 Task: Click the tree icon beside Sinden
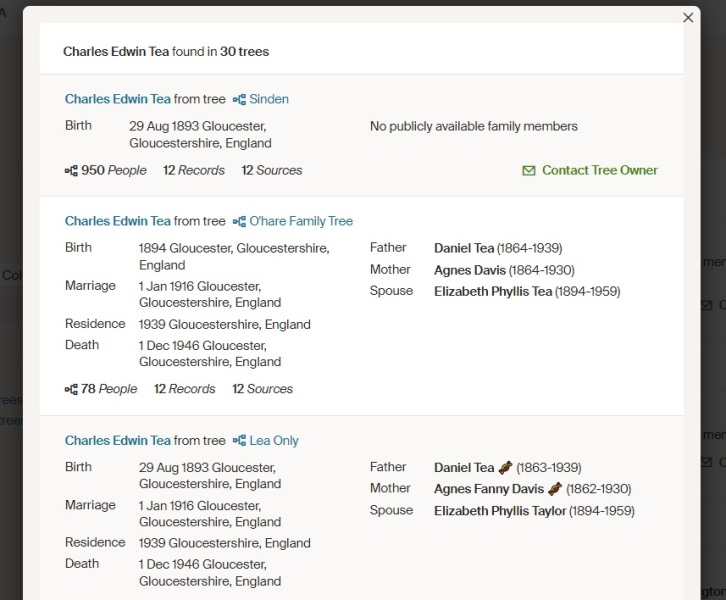239,99
